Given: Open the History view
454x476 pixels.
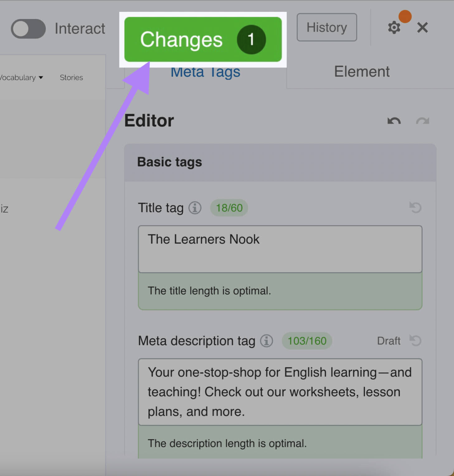Looking at the screenshot, I should pyautogui.click(x=327, y=27).
